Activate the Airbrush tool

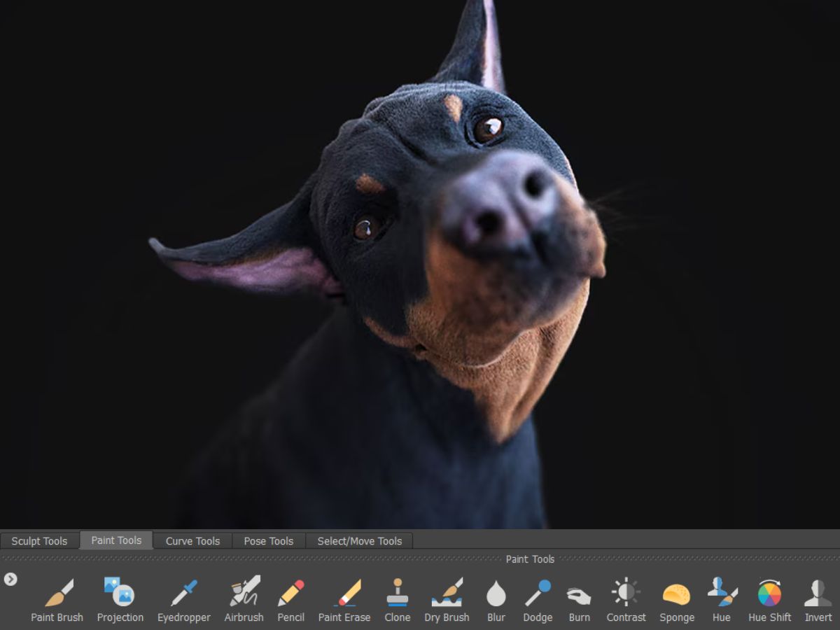pyautogui.click(x=244, y=599)
